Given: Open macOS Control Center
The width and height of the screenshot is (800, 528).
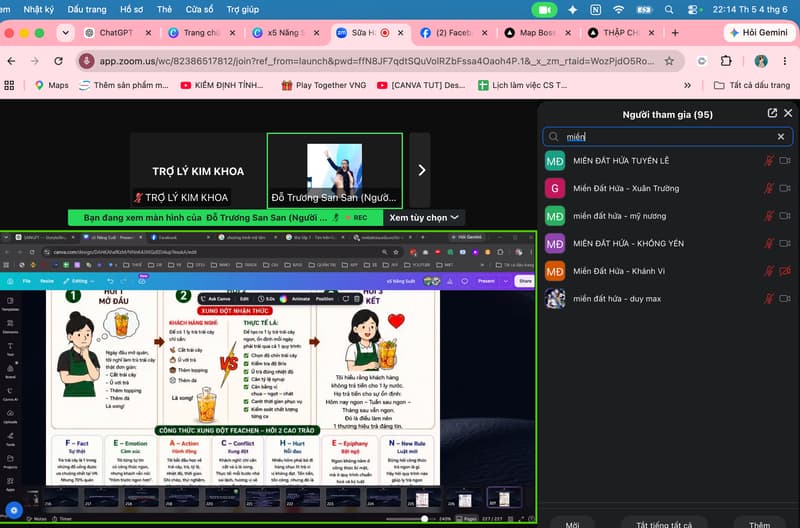Looking at the screenshot, I should pos(692,9).
